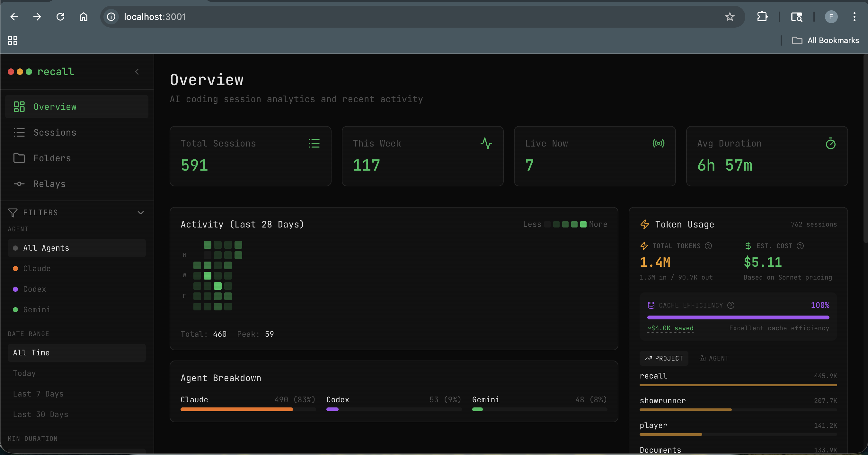
Task: Select the Claude agent filter
Action: click(37, 269)
